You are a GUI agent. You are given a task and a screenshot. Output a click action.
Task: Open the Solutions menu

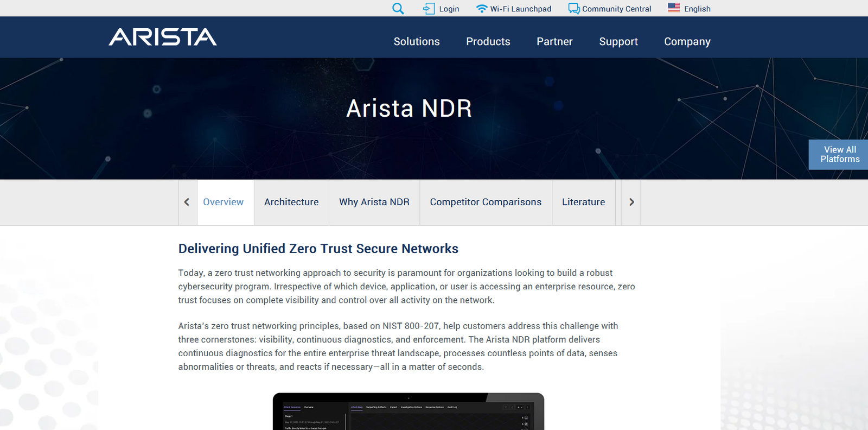[x=417, y=41]
